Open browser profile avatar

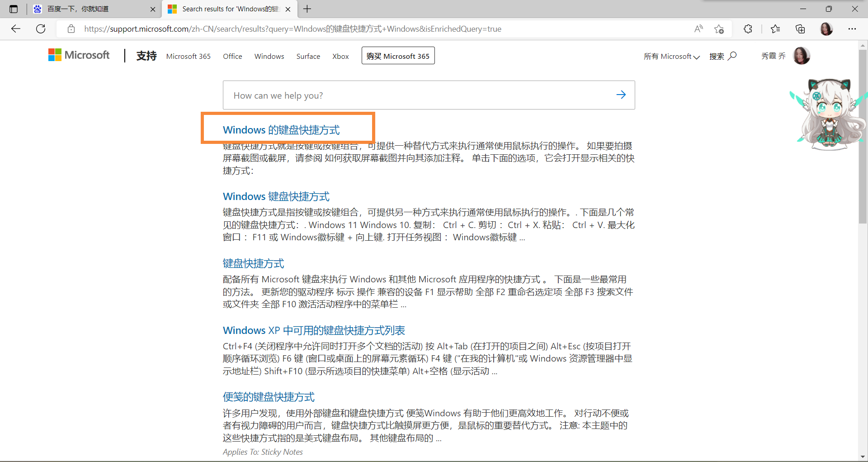point(826,29)
